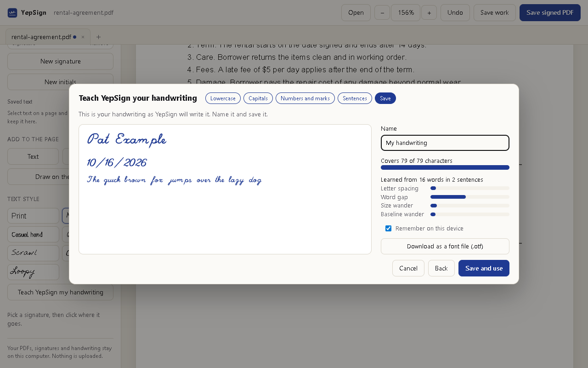
Task: Download handwriting as a font file (.otf)
Action: (x=445, y=246)
